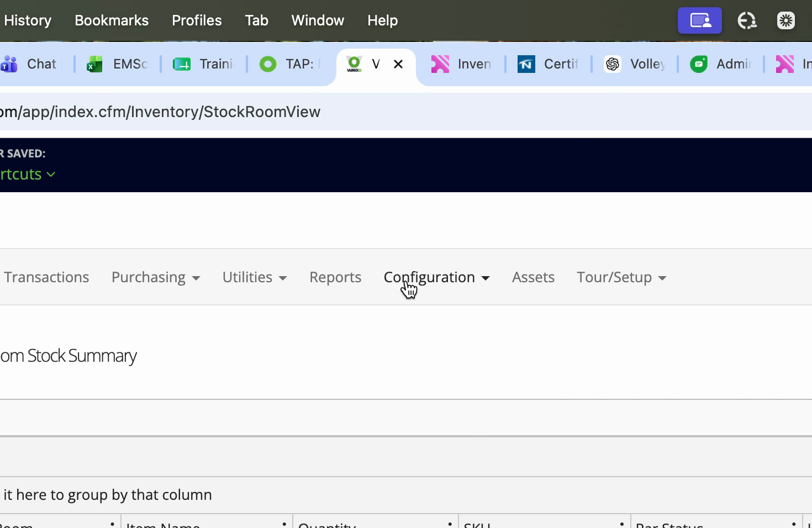Expand the Configuration menu
812x528 pixels.
click(437, 277)
